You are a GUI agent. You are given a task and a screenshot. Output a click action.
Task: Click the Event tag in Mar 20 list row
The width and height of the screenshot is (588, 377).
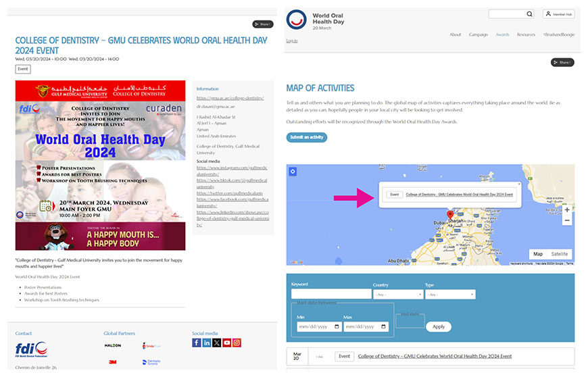[x=344, y=356]
